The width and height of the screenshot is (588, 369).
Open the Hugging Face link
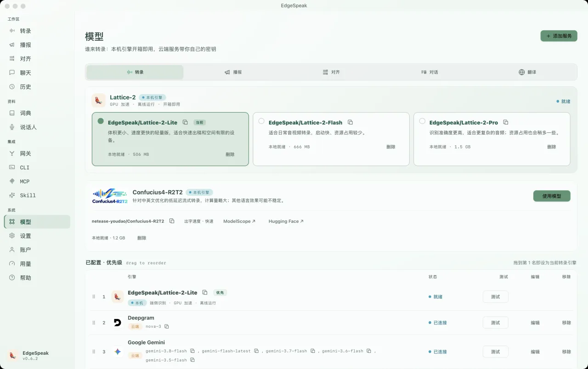pos(286,221)
